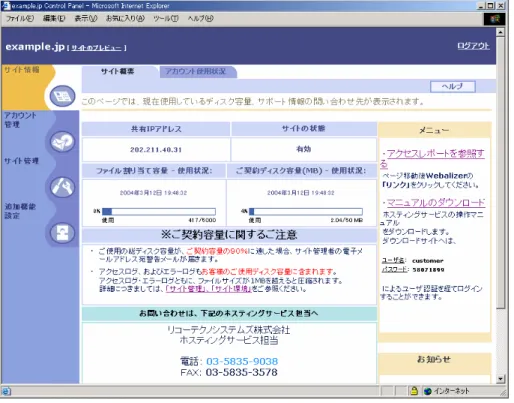Click the scrollbar up arrow
This screenshot has height=403, width=514.
(500, 32)
